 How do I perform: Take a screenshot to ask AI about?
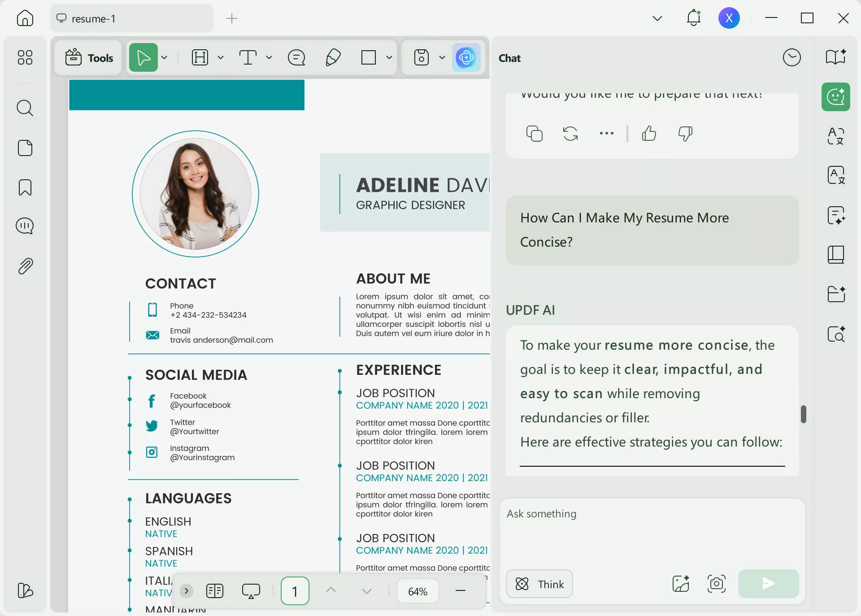(x=716, y=584)
